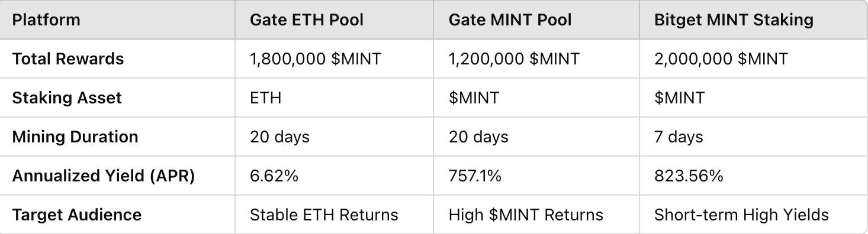The height and width of the screenshot is (234, 868).
Task: Select the High $MINT Returns cell
Action: 536,214
